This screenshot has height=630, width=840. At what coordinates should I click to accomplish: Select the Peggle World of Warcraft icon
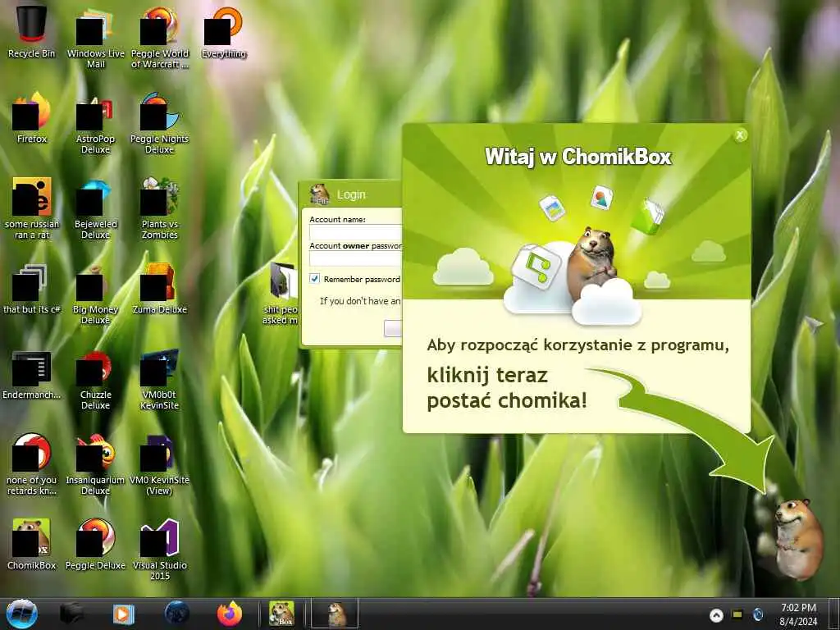[160, 39]
